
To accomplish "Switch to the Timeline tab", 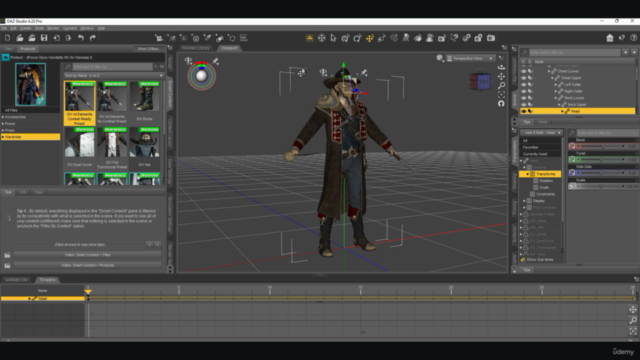I will [x=47, y=280].
